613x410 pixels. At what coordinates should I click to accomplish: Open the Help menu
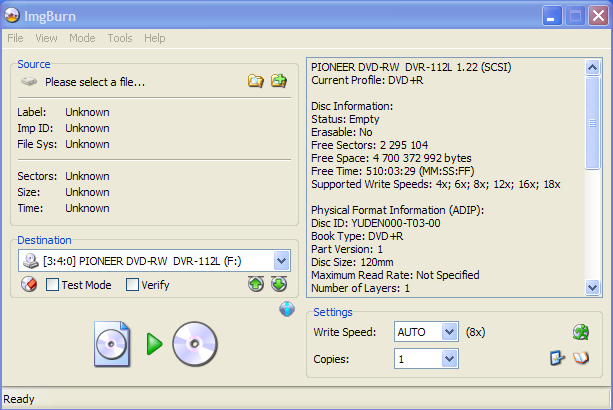pyautogui.click(x=154, y=38)
